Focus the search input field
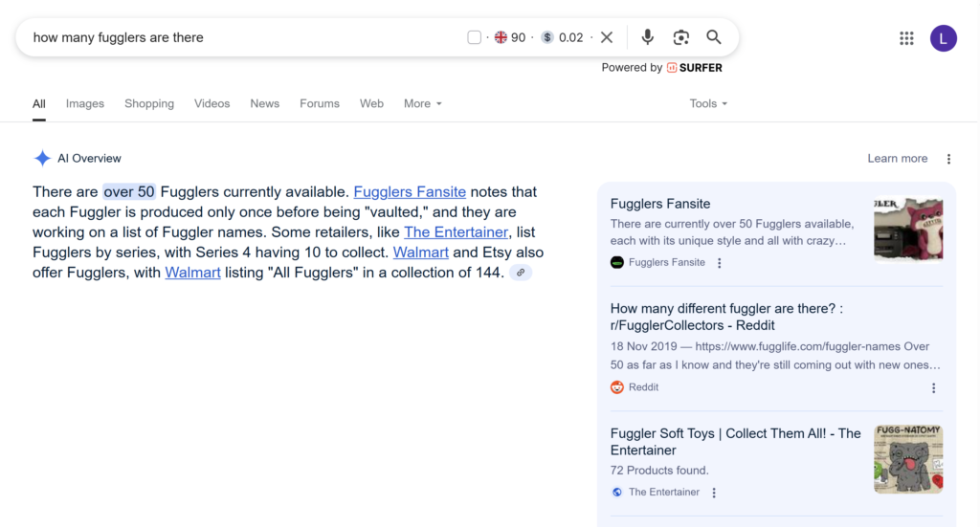Viewport: 980px width, 527px height. [244, 37]
